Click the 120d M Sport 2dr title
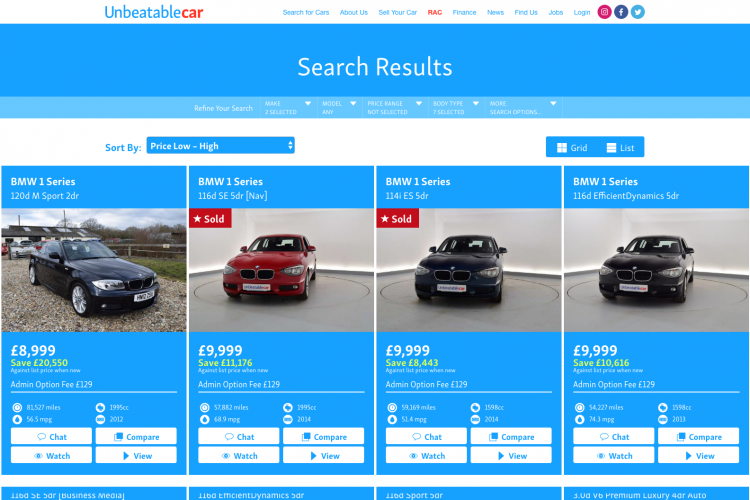The height and width of the screenshot is (500, 750). [44, 196]
